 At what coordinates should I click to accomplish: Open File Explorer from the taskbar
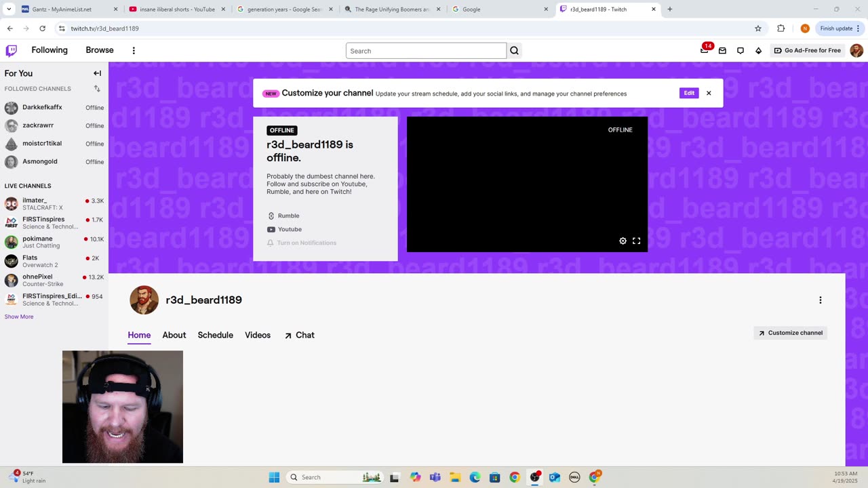[455, 477]
